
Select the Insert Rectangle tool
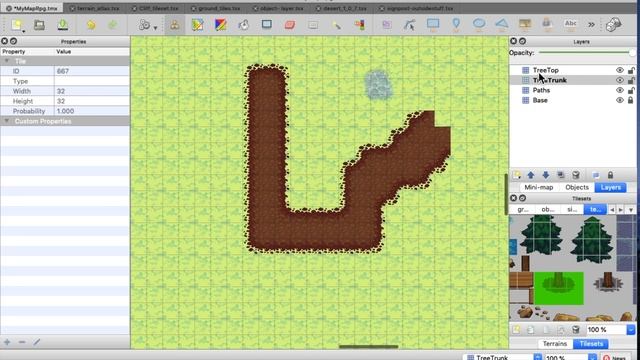point(433,24)
